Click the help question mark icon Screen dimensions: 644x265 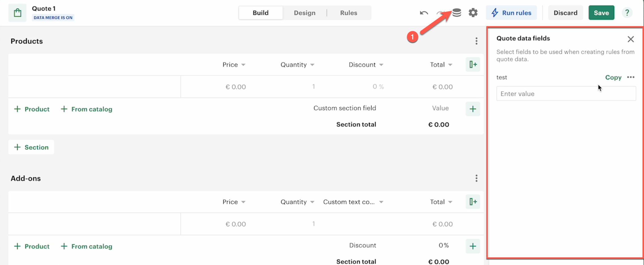coord(627,13)
